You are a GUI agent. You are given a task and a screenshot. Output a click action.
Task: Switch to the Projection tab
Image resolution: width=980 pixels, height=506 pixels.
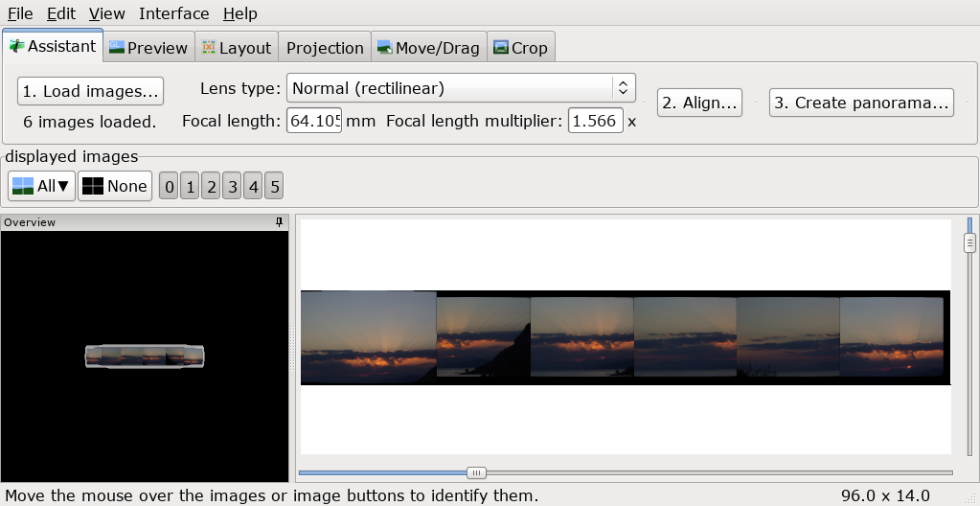point(325,48)
